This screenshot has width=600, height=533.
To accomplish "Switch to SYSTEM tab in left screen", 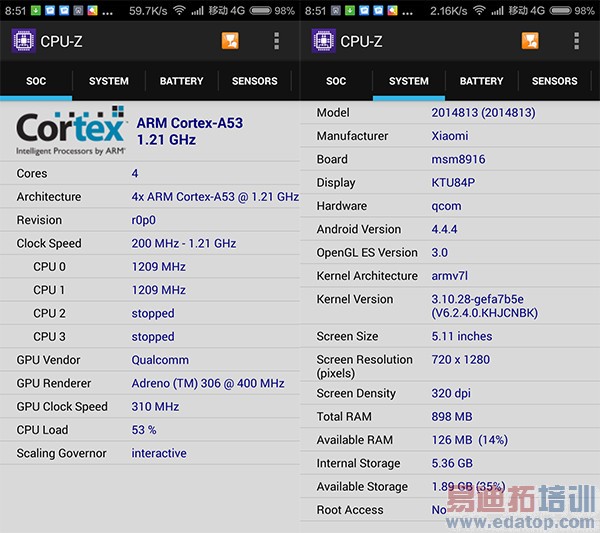I will click(x=109, y=81).
